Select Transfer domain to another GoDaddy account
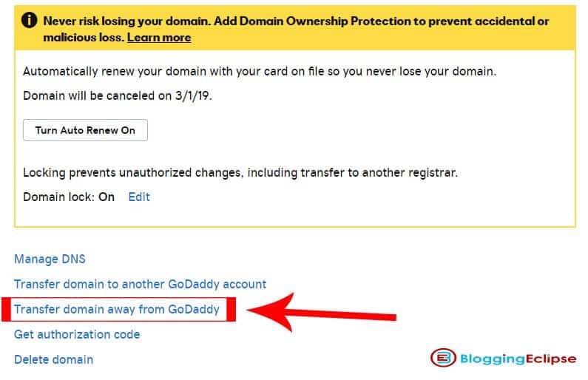This screenshot has height=380, width=588. (x=140, y=284)
